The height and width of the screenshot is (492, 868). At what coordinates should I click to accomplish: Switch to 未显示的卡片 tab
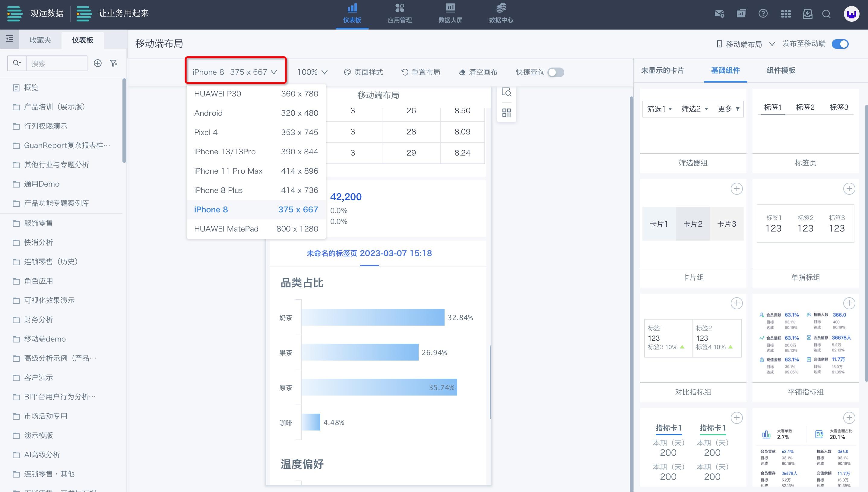click(x=663, y=70)
